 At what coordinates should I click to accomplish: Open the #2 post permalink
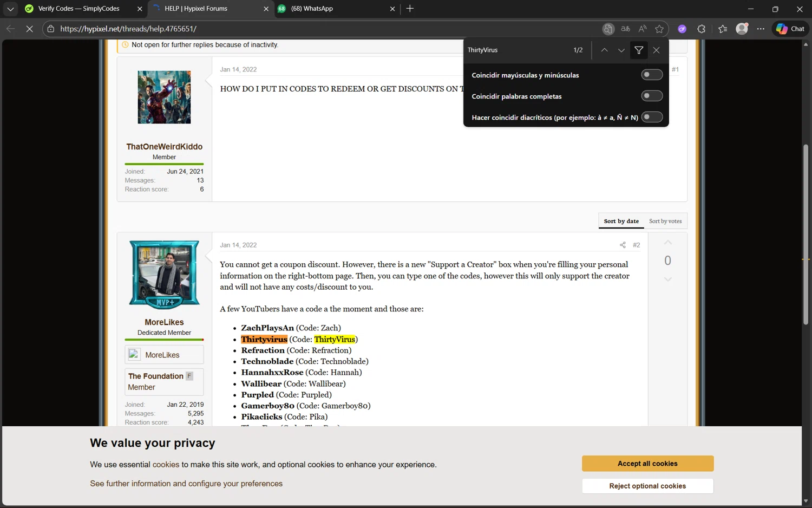pyautogui.click(x=637, y=245)
